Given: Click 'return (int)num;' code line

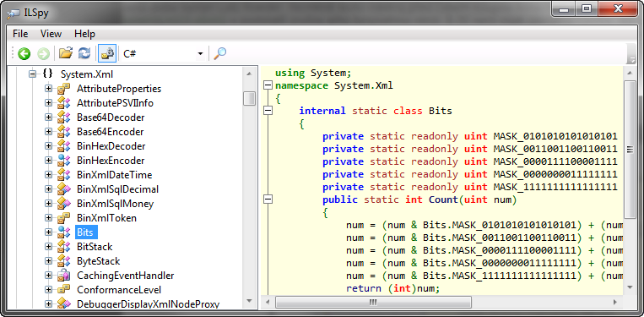Looking at the screenshot, I should tap(393, 288).
